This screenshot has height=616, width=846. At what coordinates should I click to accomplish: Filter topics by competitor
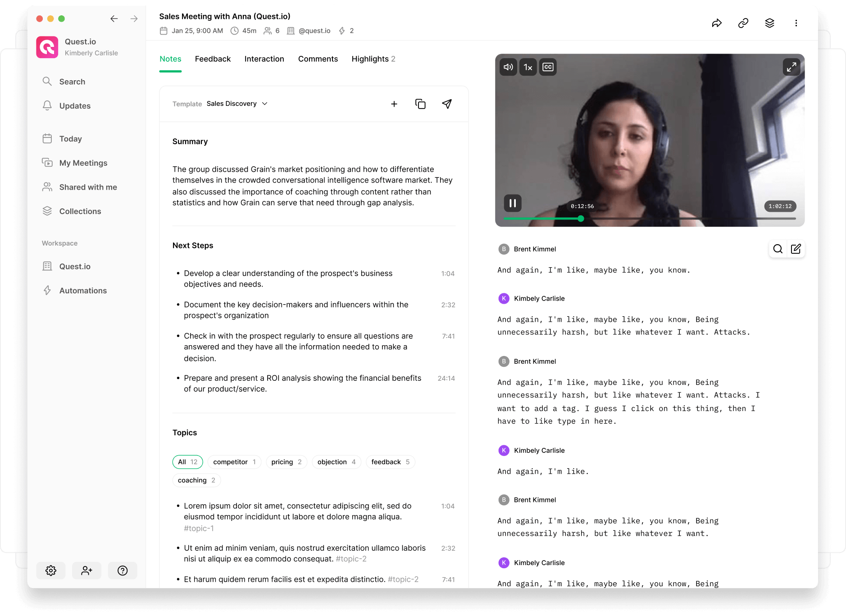235,462
